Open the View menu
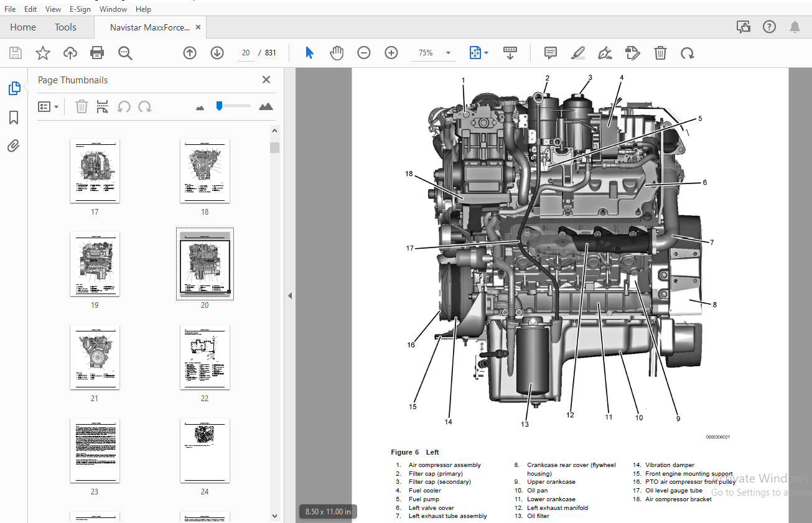The height and width of the screenshot is (523, 812). tap(54, 9)
